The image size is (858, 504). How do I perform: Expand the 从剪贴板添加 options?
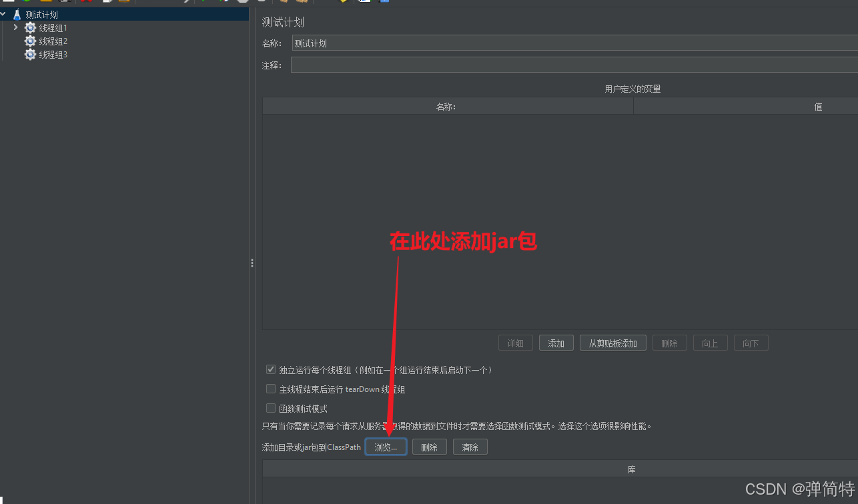coord(612,342)
